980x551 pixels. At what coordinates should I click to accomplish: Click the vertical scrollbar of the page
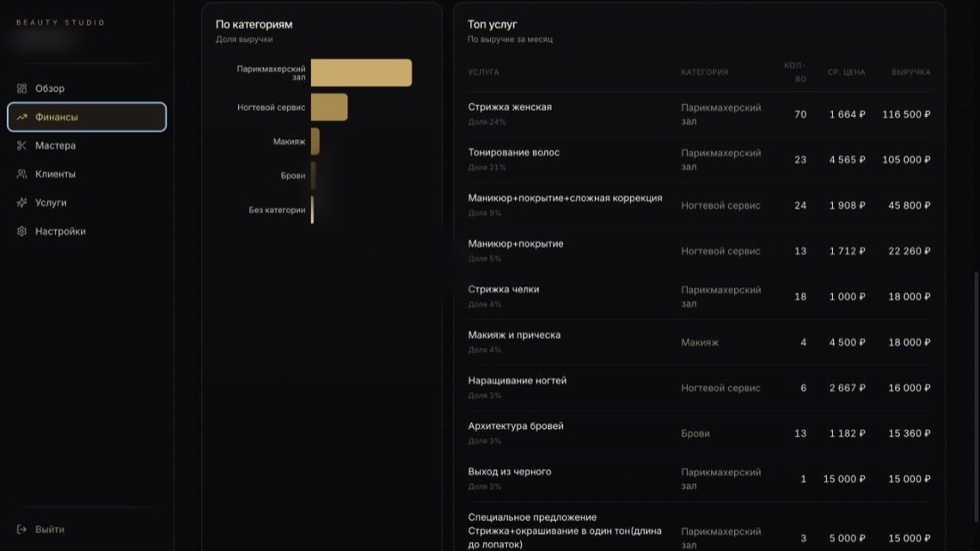(x=976, y=397)
